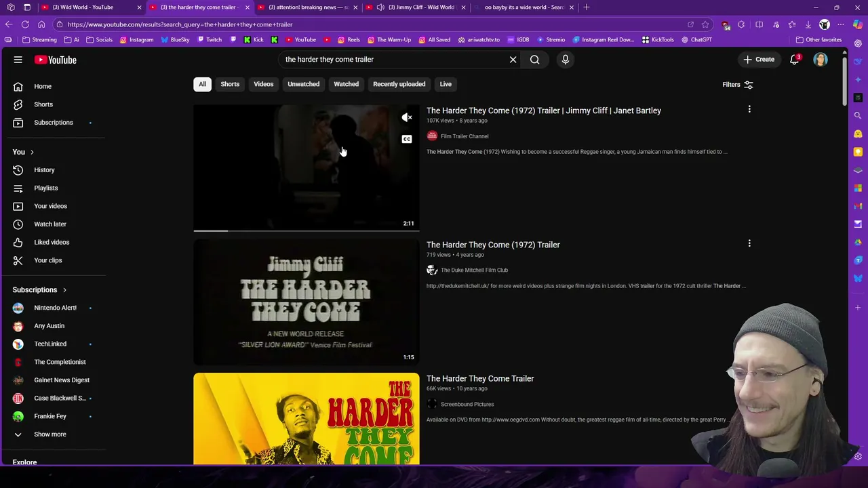Select the Unwatched filter chip

tap(303, 84)
